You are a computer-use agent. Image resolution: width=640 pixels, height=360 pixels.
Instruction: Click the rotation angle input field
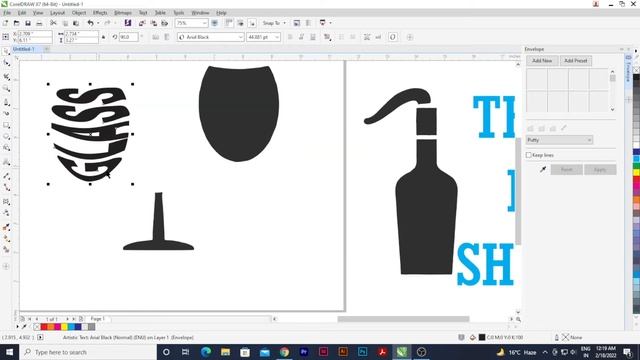pyautogui.click(x=128, y=37)
